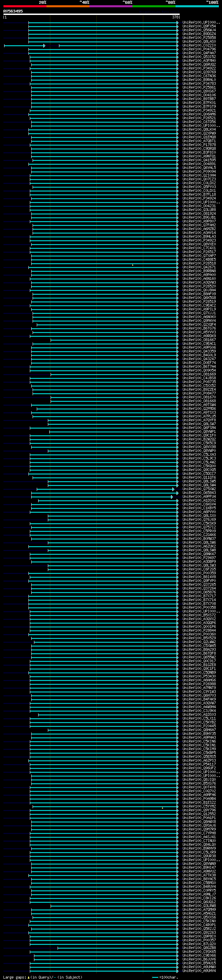Select label UniRef100_P34783

tap(199, 84)
